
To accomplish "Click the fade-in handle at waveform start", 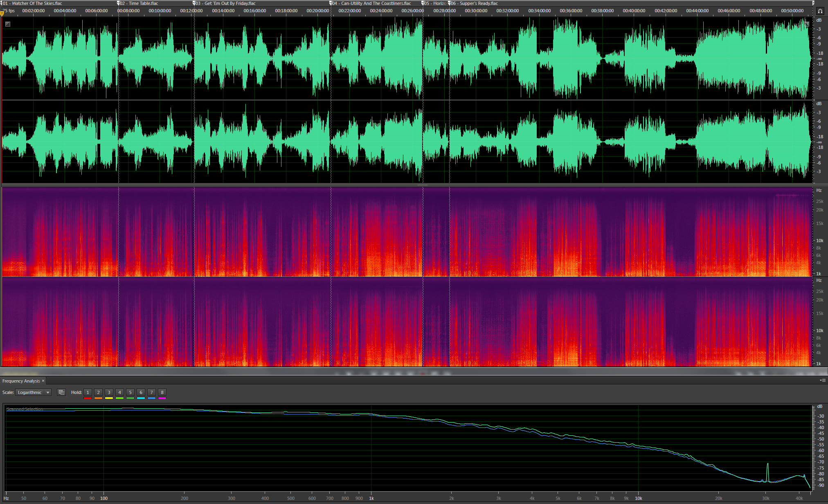I will (x=7, y=24).
